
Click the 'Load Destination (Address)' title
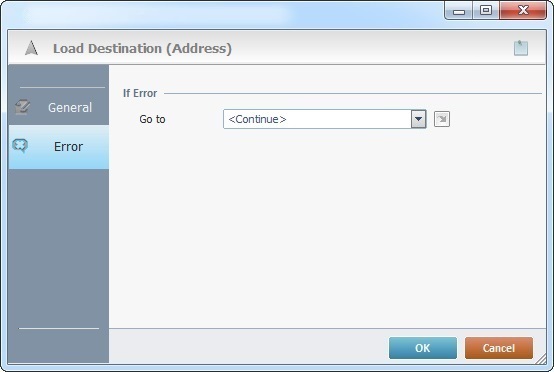click(142, 48)
